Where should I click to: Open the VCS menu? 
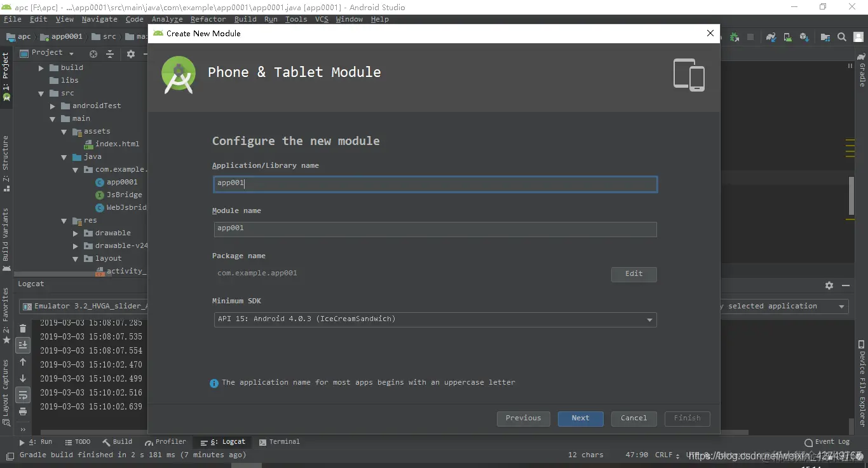click(322, 19)
